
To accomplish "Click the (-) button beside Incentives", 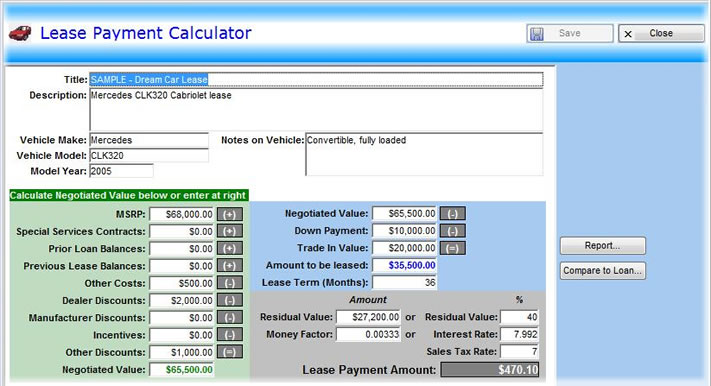I will pos(229,335).
